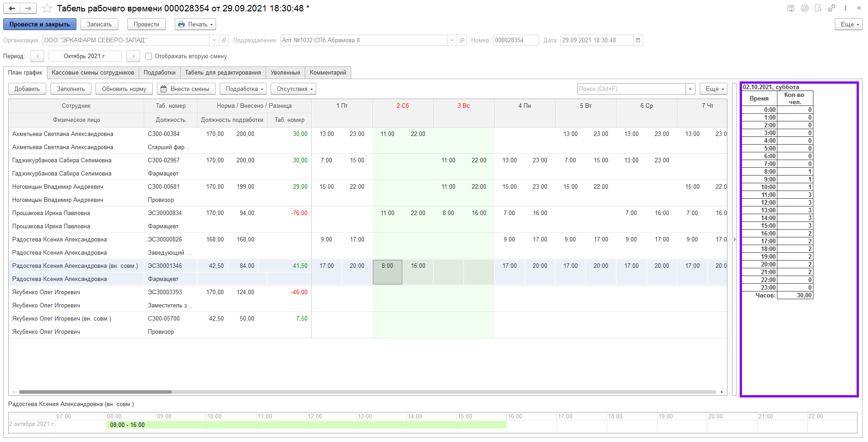This screenshot has width=868, height=442.
Task: Get link to document via chain icon
Action: (x=832, y=8)
